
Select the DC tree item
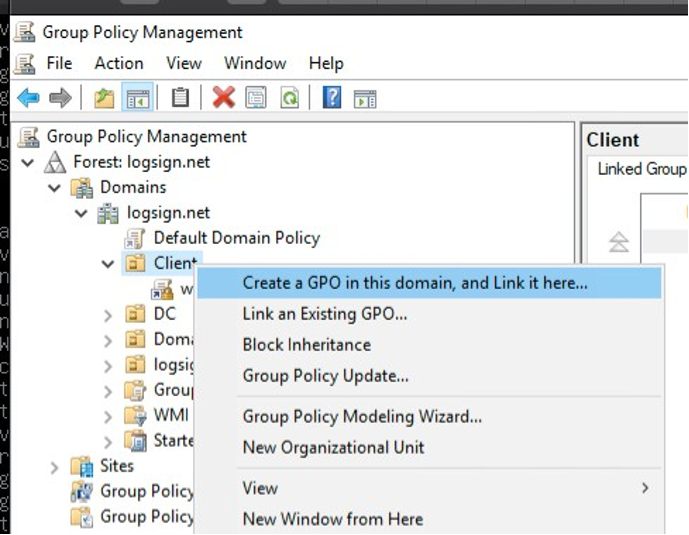pyautogui.click(x=165, y=314)
